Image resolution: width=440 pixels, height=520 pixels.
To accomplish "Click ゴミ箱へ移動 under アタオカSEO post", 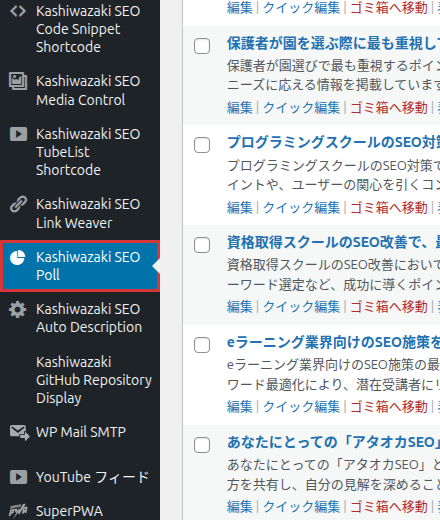I will [389, 507].
